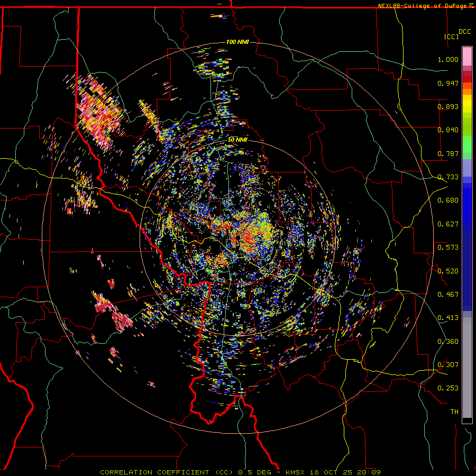Click the 0.627 scale value

(x=448, y=224)
